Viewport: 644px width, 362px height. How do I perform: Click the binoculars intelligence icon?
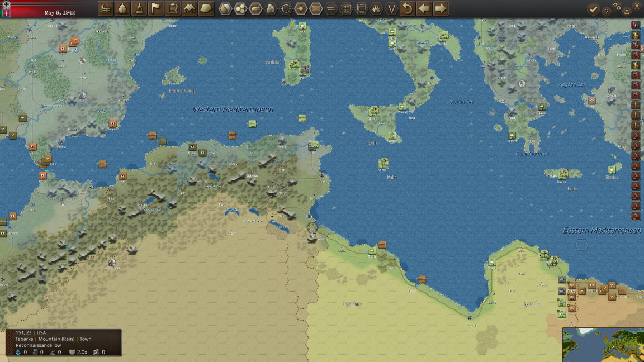pos(190,8)
